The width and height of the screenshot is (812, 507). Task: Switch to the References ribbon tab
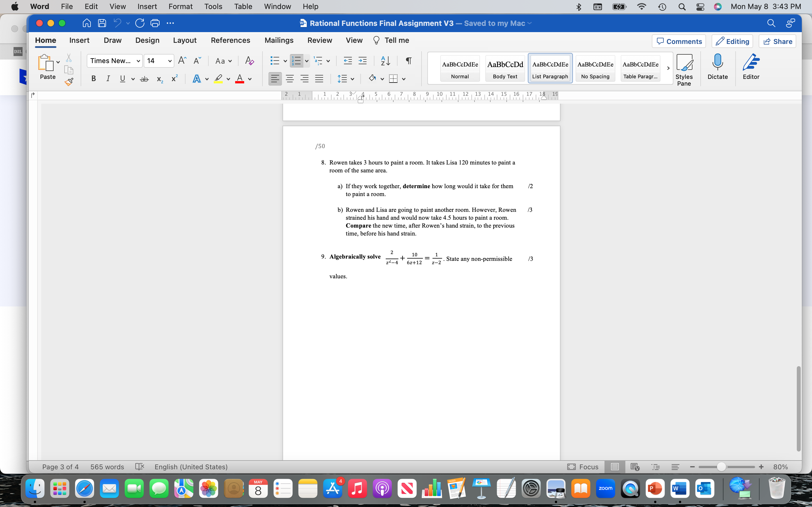[231, 40]
